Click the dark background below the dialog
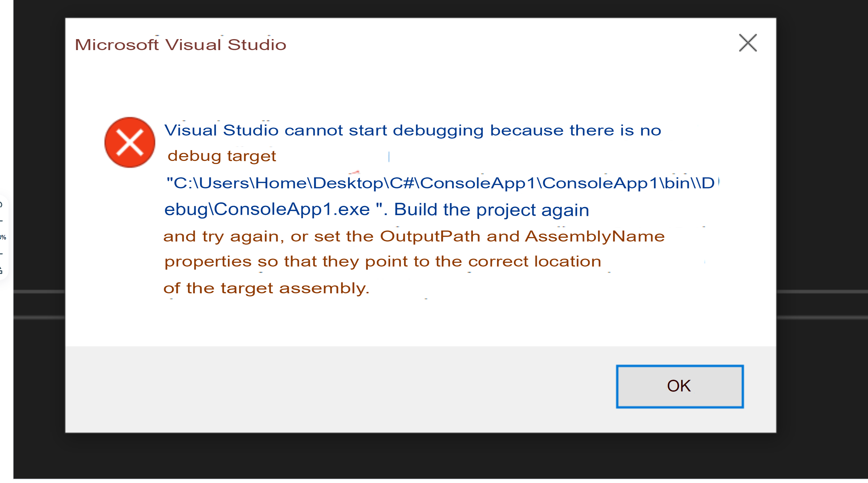 coord(412,456)
